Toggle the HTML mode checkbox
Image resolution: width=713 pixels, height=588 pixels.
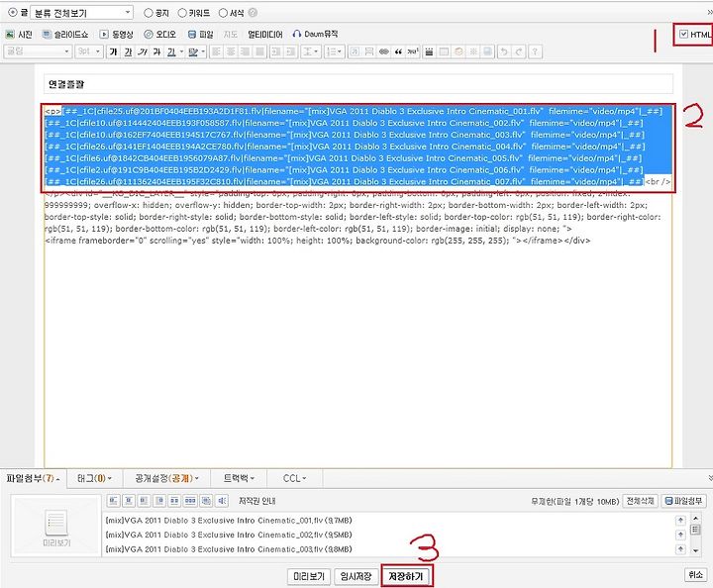pyautogui.click(x=683, y=34)
